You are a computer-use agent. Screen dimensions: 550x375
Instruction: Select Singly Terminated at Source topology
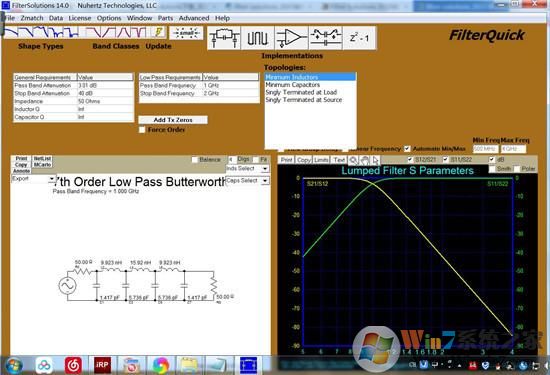[x=310, y=100]
